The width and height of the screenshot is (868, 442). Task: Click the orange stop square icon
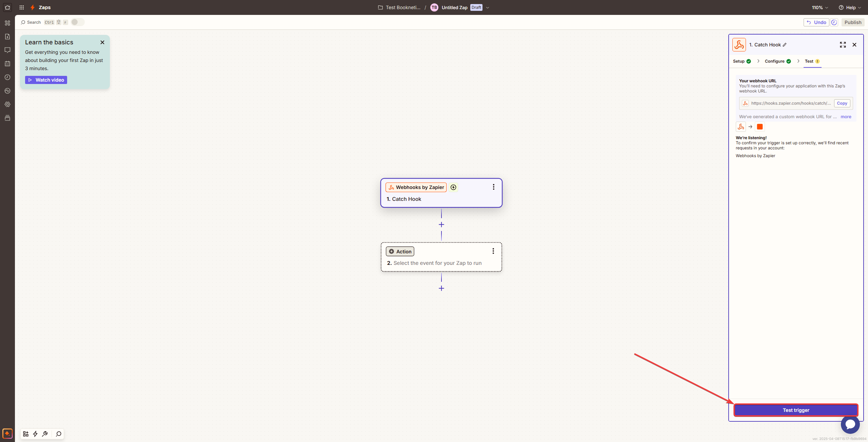(x=760, y=127)
